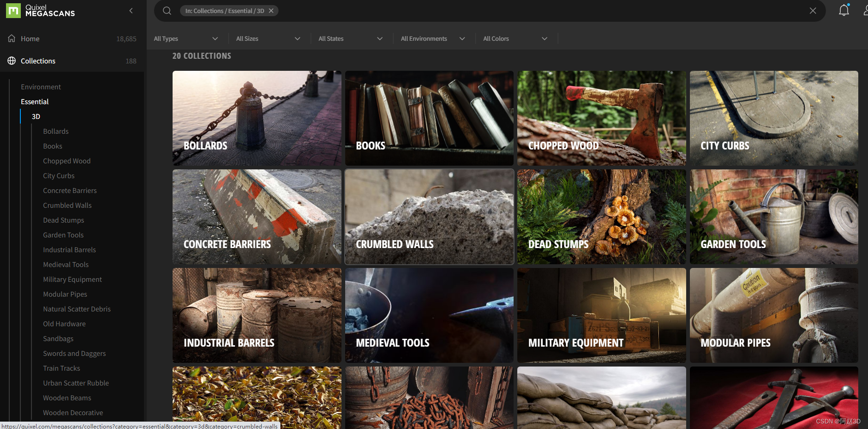
Task: Open the CONCRETE BARRIERS collection thumbnail
Action: (257, 217)
